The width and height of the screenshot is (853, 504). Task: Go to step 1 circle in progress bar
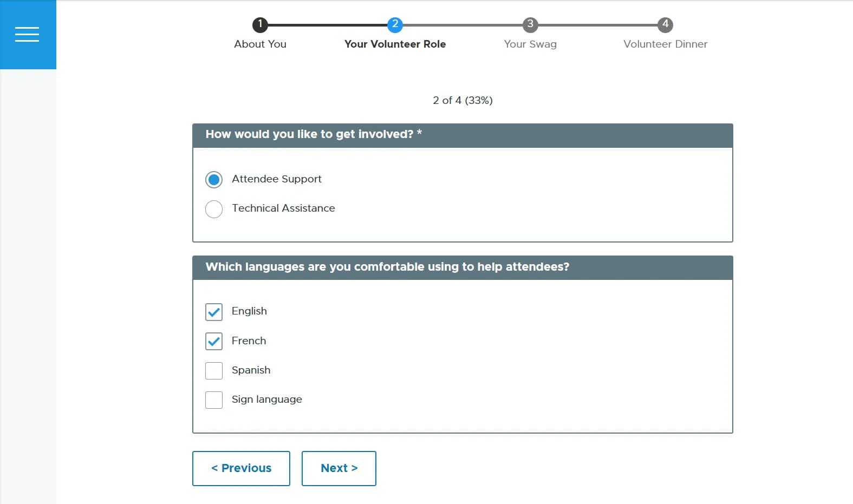[260, 24]
